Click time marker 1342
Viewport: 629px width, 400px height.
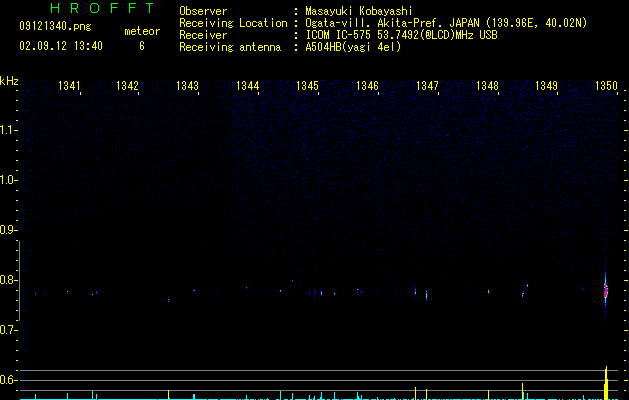pos(127,86)
